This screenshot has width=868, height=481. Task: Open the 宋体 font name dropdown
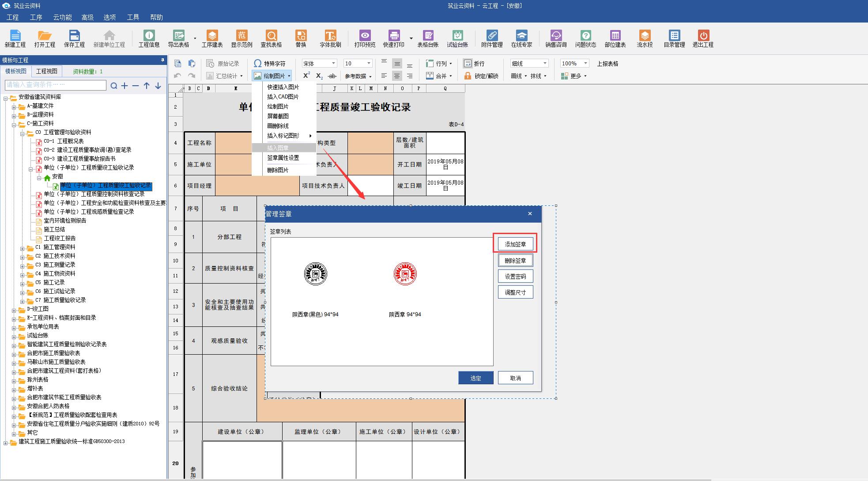coord(333,64)
